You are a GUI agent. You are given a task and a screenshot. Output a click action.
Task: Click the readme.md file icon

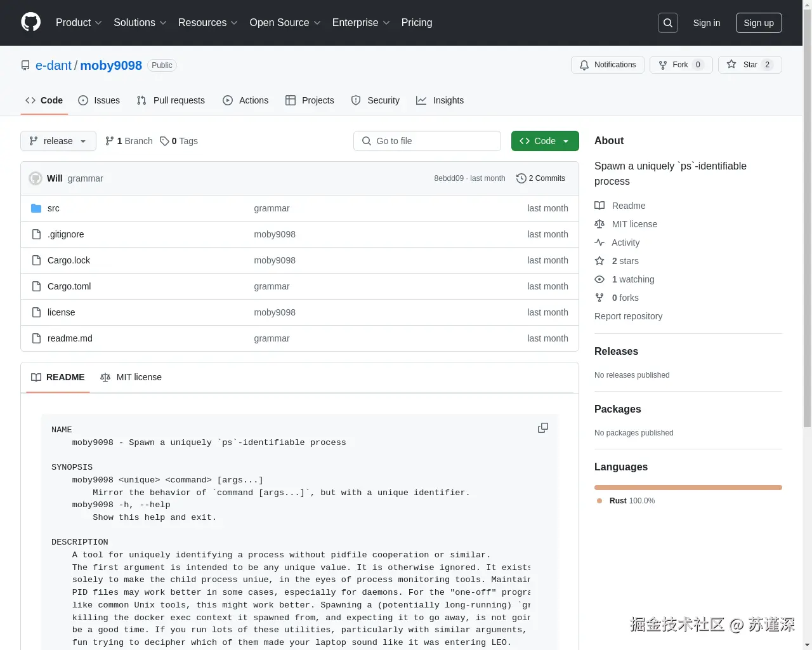click(36, 338)
